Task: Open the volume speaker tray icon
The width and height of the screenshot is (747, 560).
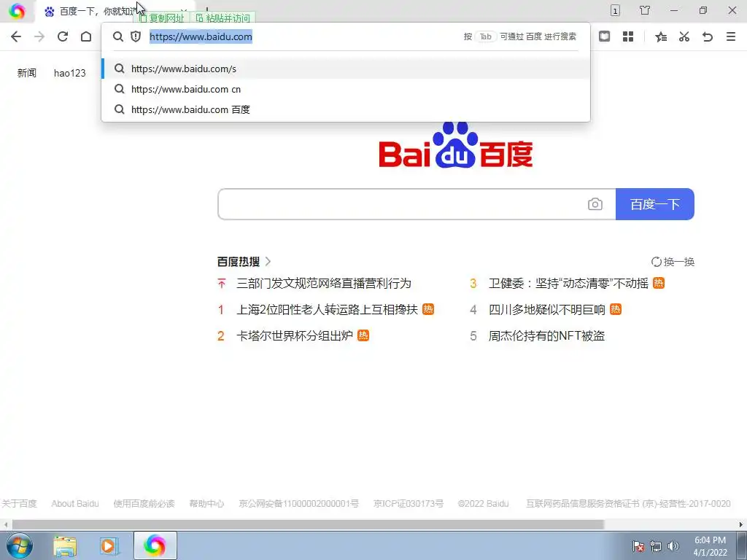Action: pos(673,546)
